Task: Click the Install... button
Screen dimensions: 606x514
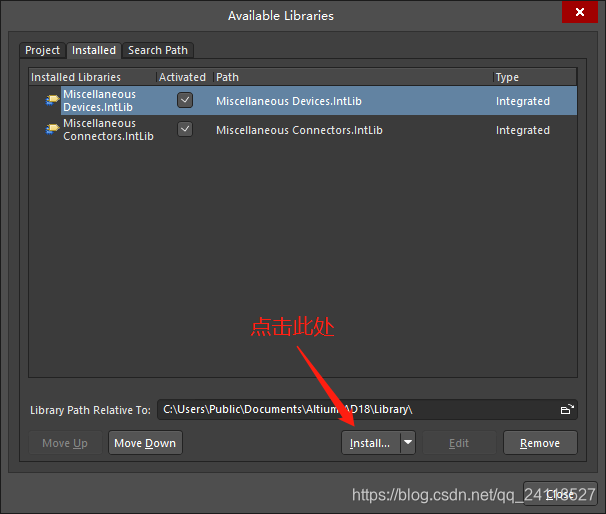Action: pos(370,443)
